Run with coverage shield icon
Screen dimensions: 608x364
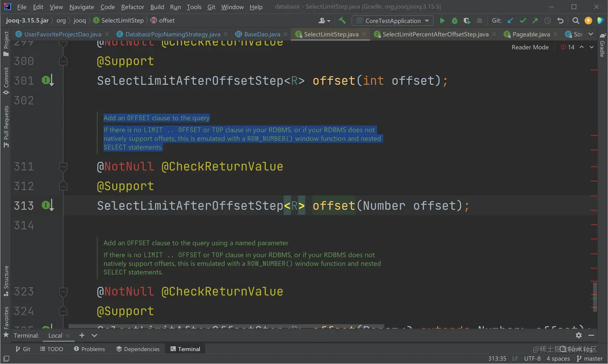click(467, 20)
